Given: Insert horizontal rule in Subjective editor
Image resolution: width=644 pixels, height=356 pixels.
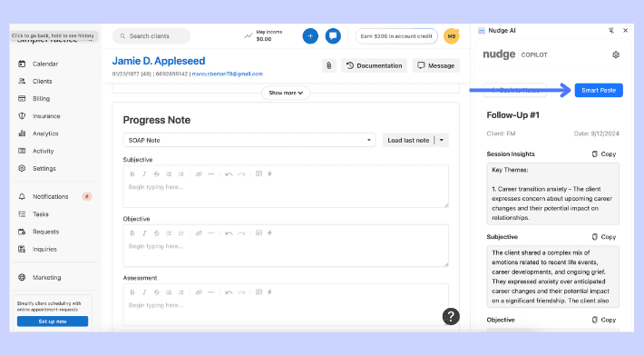Looking at the screenshot, I should (x=211, y=173).
